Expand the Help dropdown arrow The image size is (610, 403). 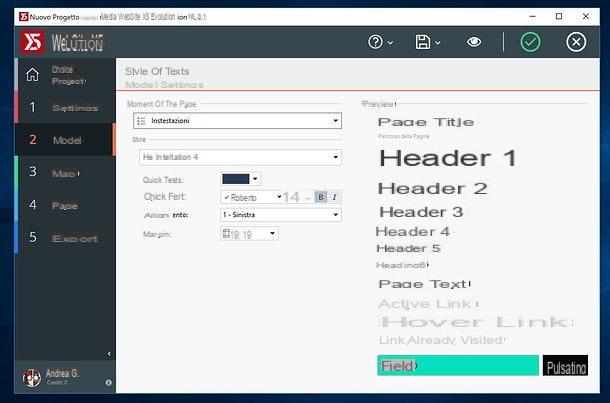pos(391,42)
